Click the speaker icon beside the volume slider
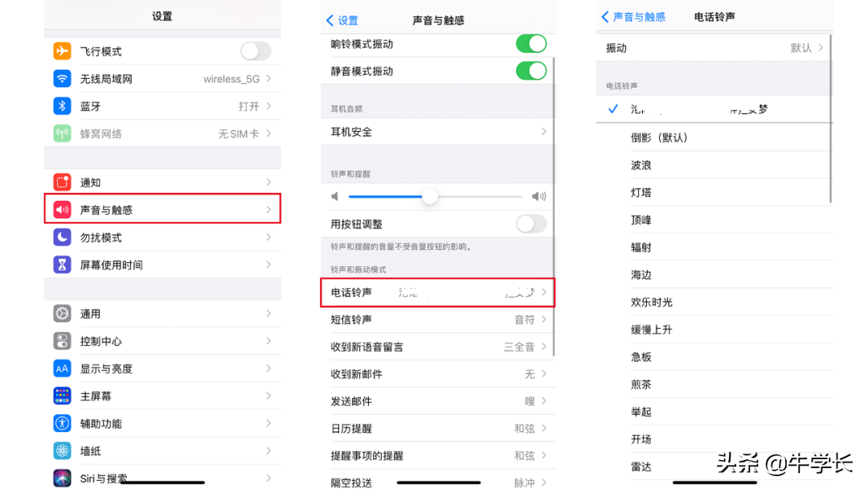 coord(334,196)
